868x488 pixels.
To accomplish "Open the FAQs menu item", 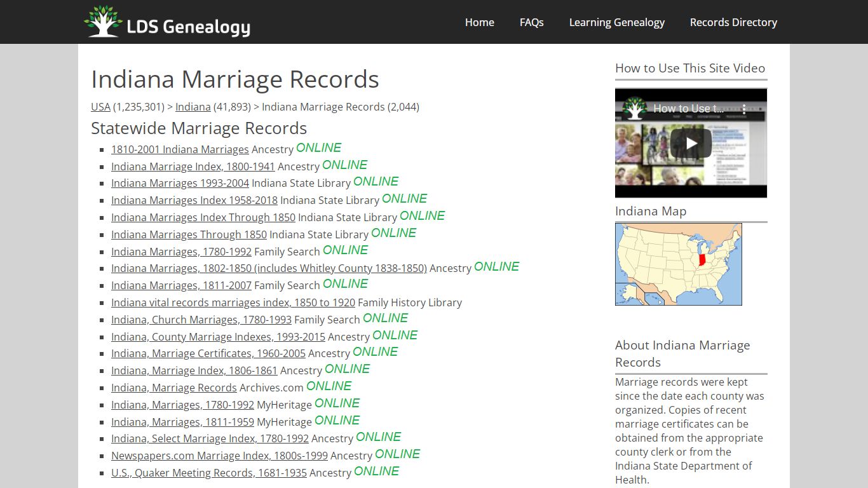I will 531,22.
